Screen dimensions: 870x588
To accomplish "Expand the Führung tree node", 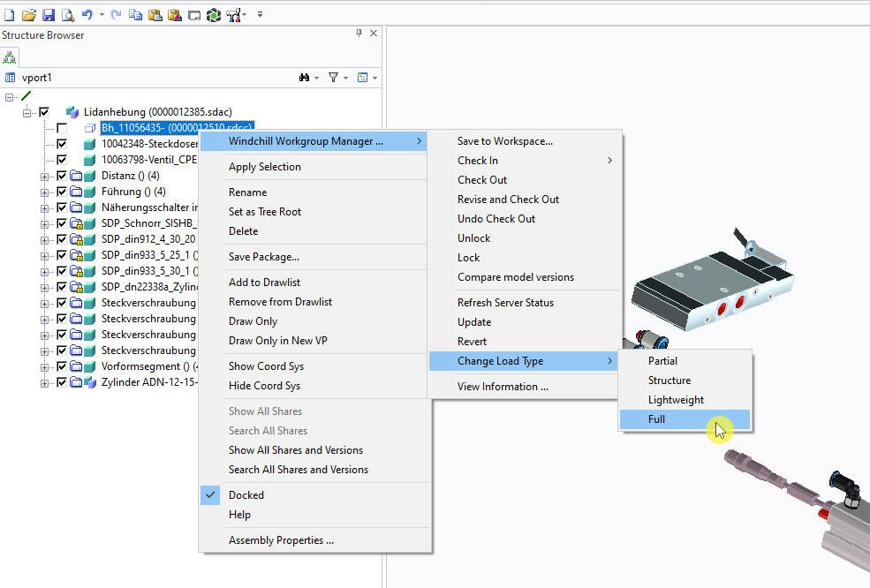I will (44, 192).
